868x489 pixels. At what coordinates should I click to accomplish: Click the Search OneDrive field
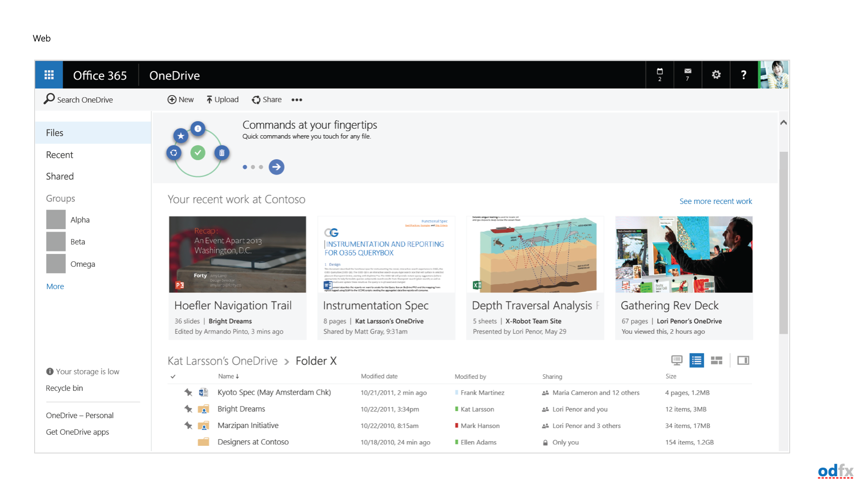[78, 99]
